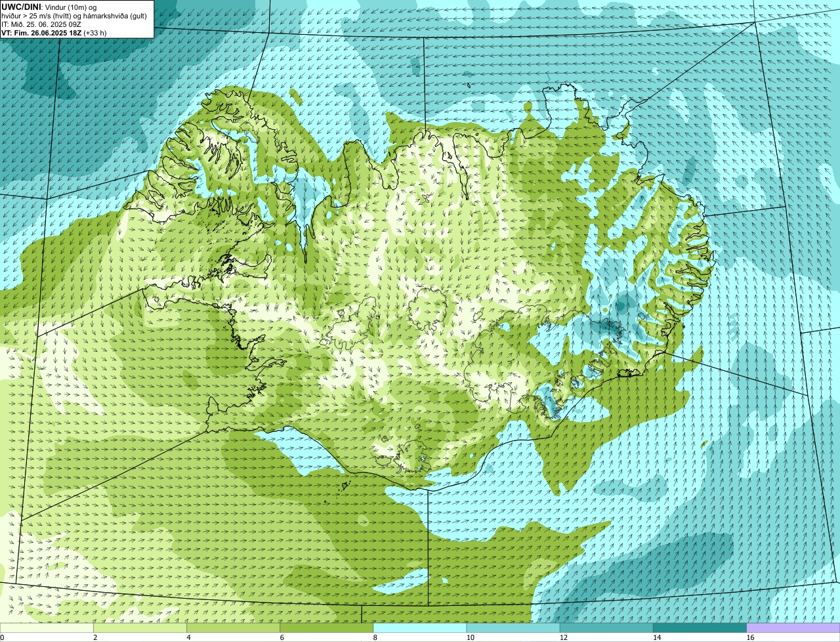840x642 pixels.
Task: Click the 4–6 m/s medium green legend swatch
Action: coord(233,628)
